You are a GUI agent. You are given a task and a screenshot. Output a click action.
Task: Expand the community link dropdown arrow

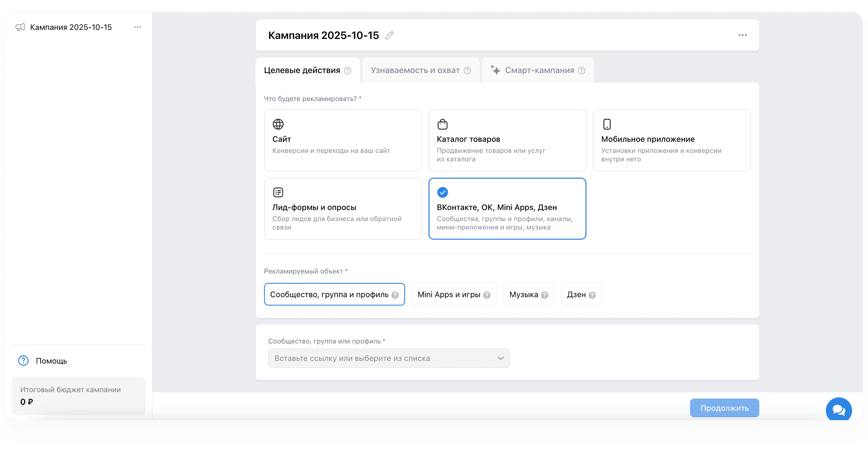click(x=500, y=358)
